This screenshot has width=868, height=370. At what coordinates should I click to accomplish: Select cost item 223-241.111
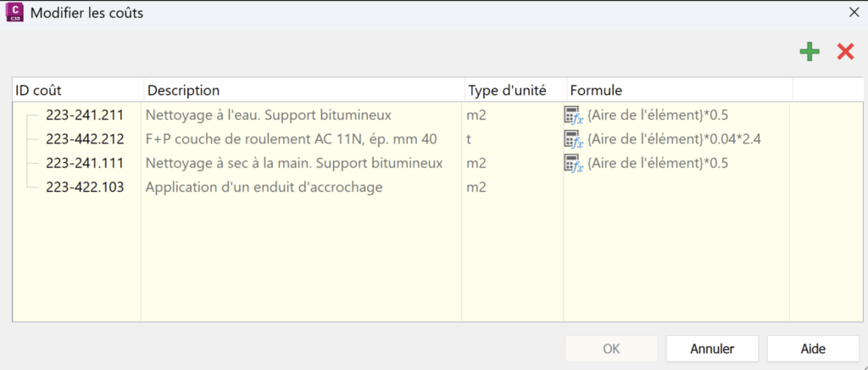point(85,163)
